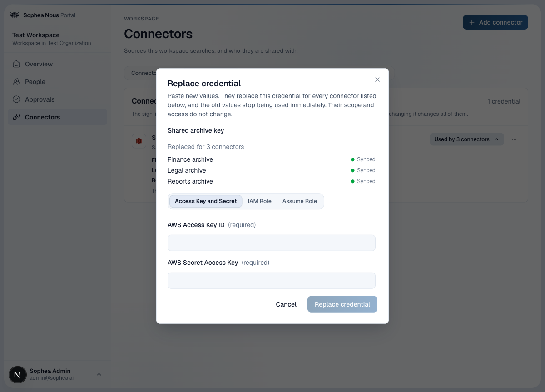Click the Reports archive row
The height and width of the screenshot is (392, 545).
pyautogui.click(x=272, y=181)
